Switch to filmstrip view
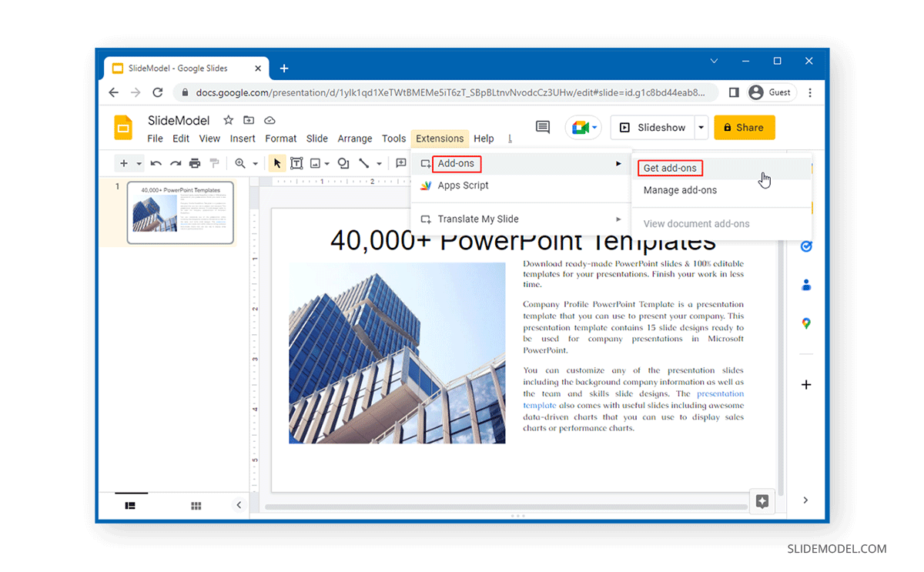This screenshot has height=572, width=924. tap(130, 506)
